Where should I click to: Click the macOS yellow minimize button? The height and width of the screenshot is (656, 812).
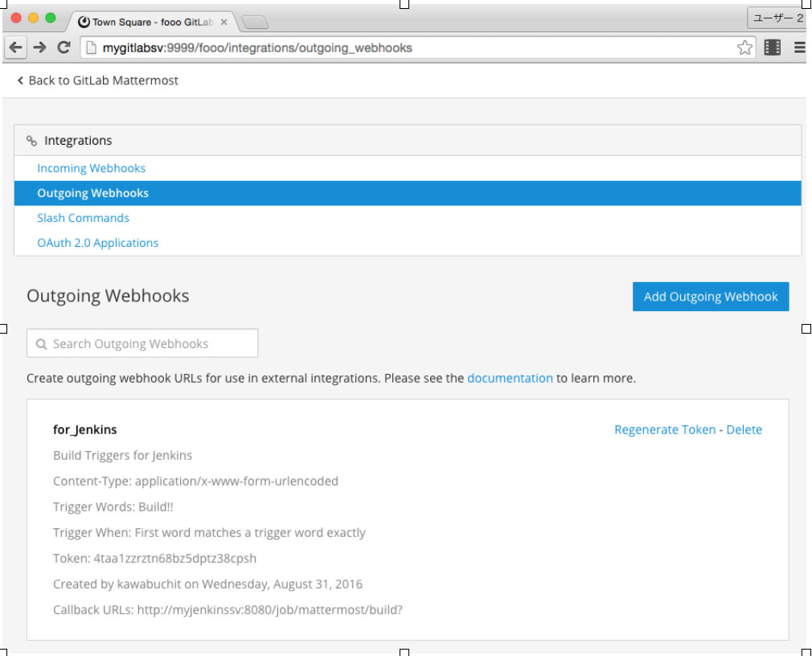pos(33,18)
